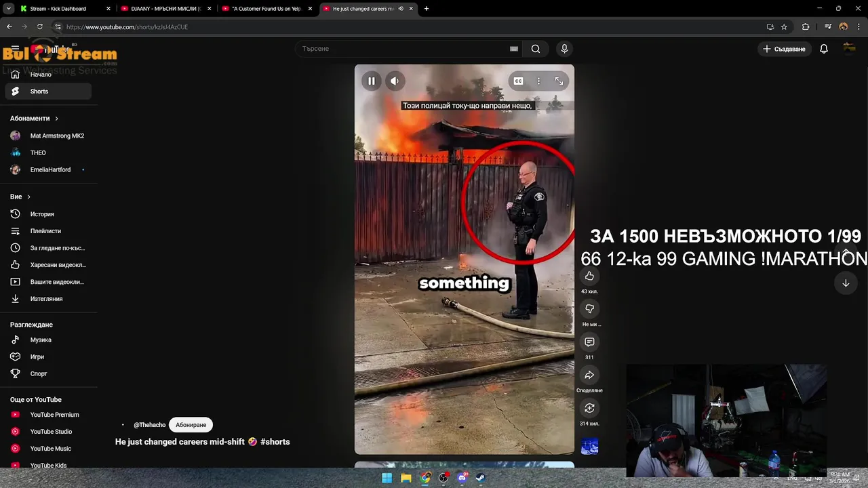This screenshot has height=488, width=868.
Task: Close the Kick Dashboard tab
Action: (108, 9)
